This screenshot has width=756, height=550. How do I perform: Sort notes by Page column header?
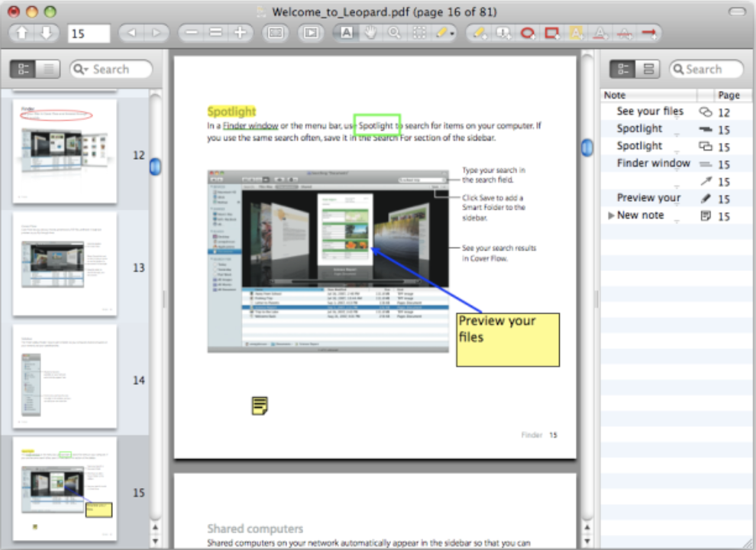728,95
